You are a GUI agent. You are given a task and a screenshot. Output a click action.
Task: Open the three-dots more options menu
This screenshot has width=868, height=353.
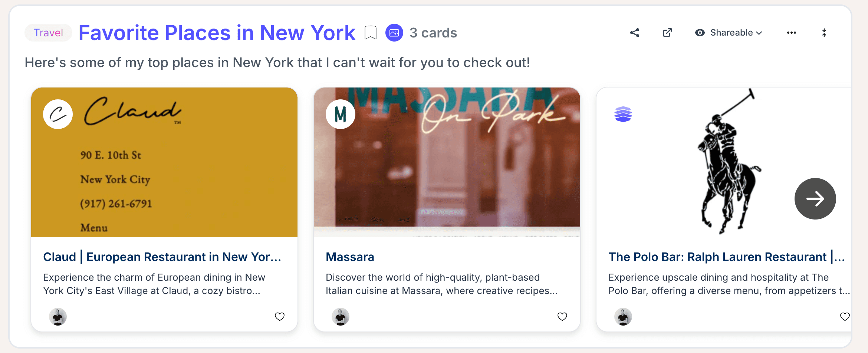tap(791, 33)
